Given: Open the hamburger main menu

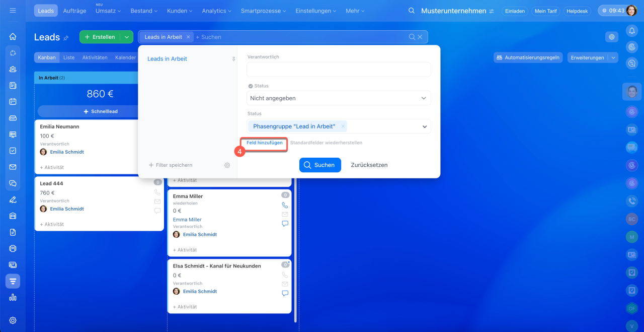Looking at the screenshot, I should (x=13, y=11).
